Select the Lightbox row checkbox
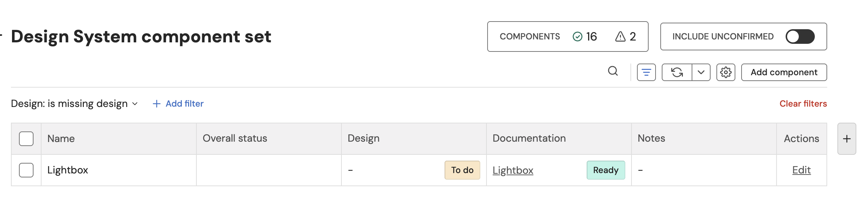Viewport: 868px width, 203px height. (x=26, y=170)
